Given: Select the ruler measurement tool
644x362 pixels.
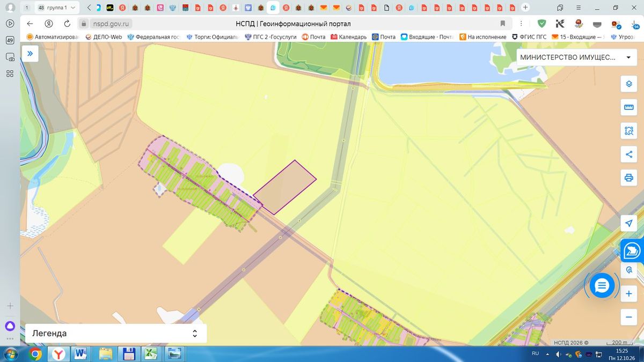Looking at the screenshot, I should pyautogui.click(x=628, y=107).
